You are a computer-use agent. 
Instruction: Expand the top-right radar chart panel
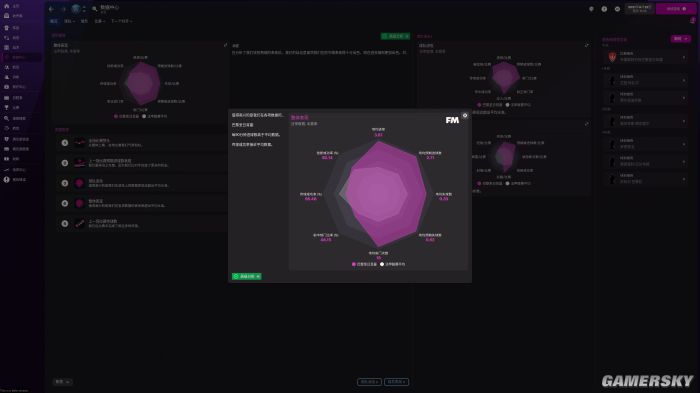click(x=586, y=45)
